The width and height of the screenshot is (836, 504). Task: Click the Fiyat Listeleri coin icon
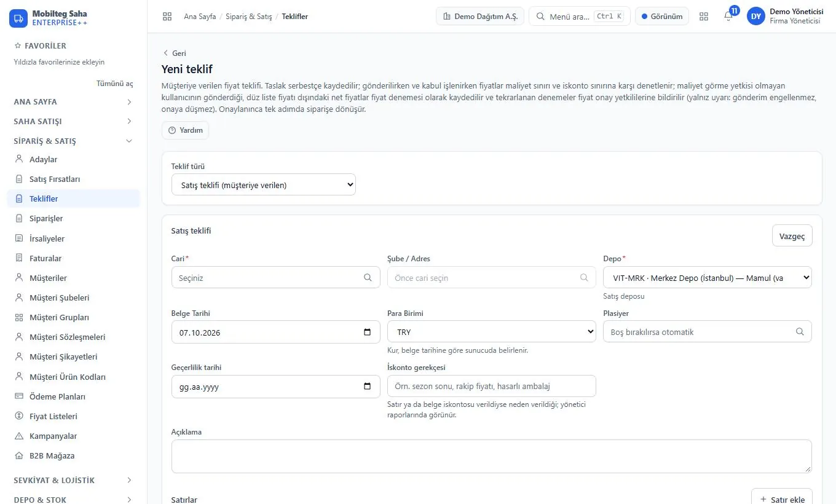point(18,416)
